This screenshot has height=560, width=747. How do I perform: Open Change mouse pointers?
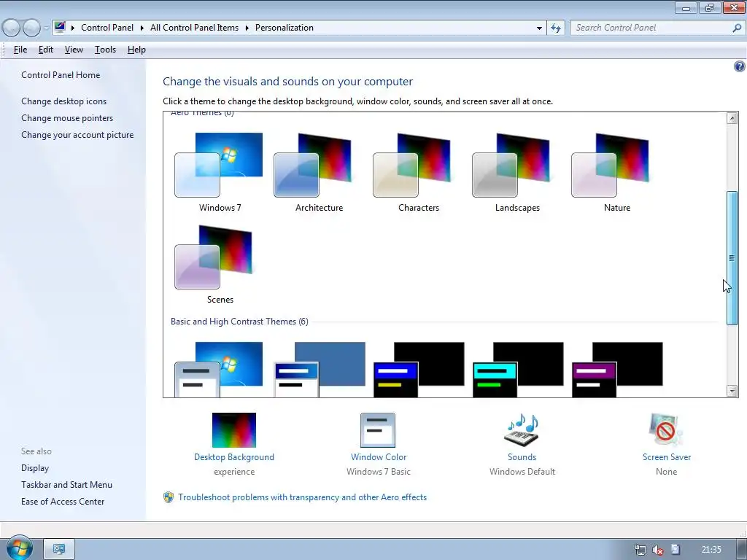67,117
